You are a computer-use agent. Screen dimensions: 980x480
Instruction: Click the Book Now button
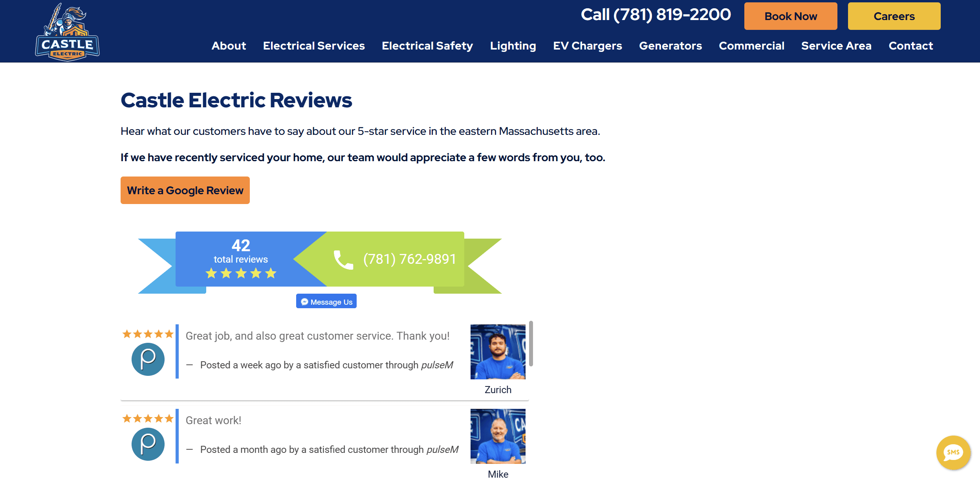click(x=791, y=15)
